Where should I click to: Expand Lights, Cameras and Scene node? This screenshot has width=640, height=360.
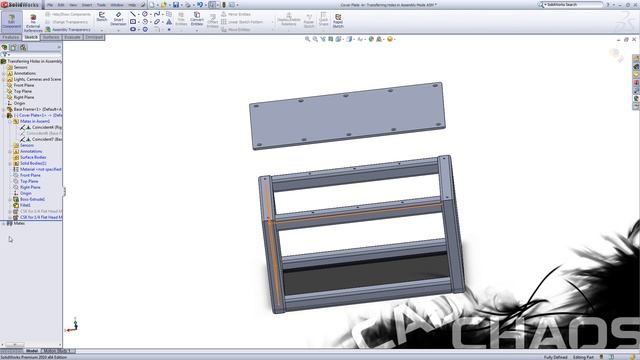4,79
